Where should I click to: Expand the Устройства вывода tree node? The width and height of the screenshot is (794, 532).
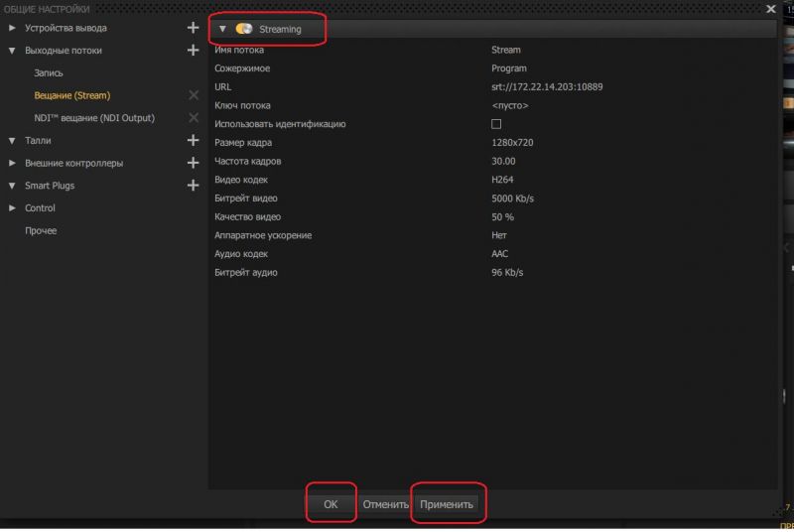click(x=12, y=28)
